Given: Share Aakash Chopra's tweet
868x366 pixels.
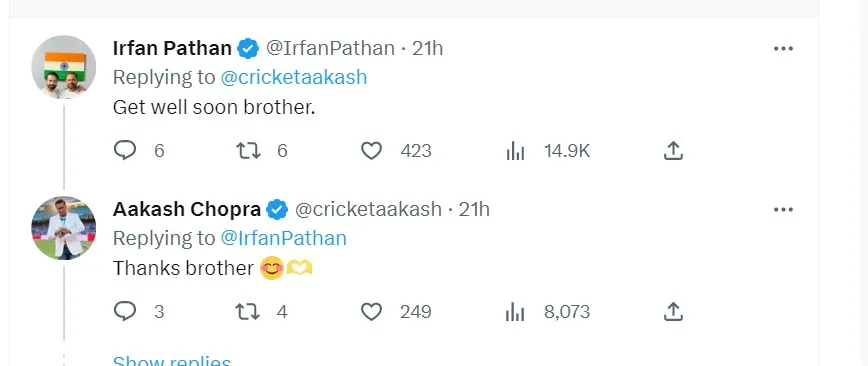Looking at the screenshot, I should pos(673,311).
